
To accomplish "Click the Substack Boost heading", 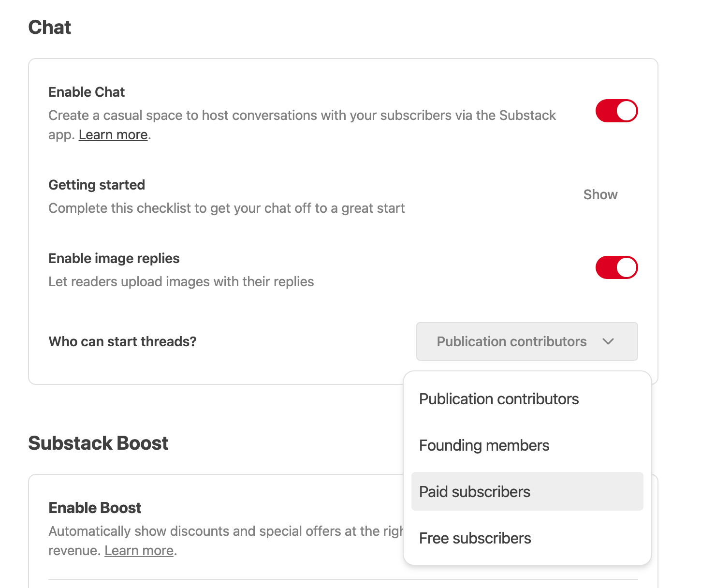I will pos(99,443).
